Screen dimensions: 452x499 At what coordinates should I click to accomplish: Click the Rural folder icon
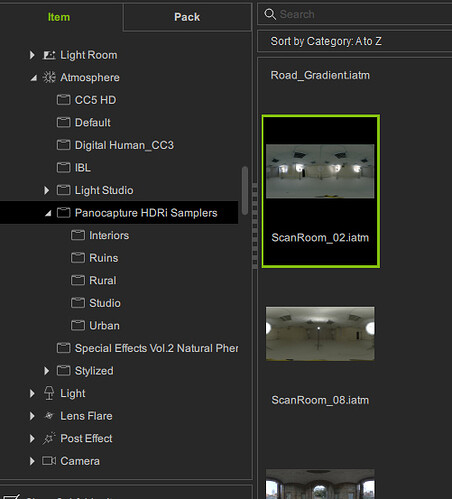click(x=78, y=280)
